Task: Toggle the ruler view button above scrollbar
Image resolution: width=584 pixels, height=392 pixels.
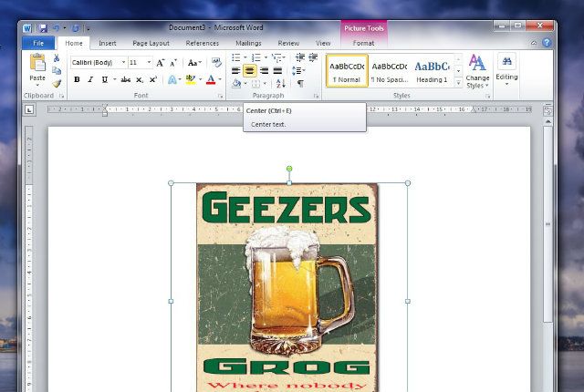Action: [x=547, y=110]
